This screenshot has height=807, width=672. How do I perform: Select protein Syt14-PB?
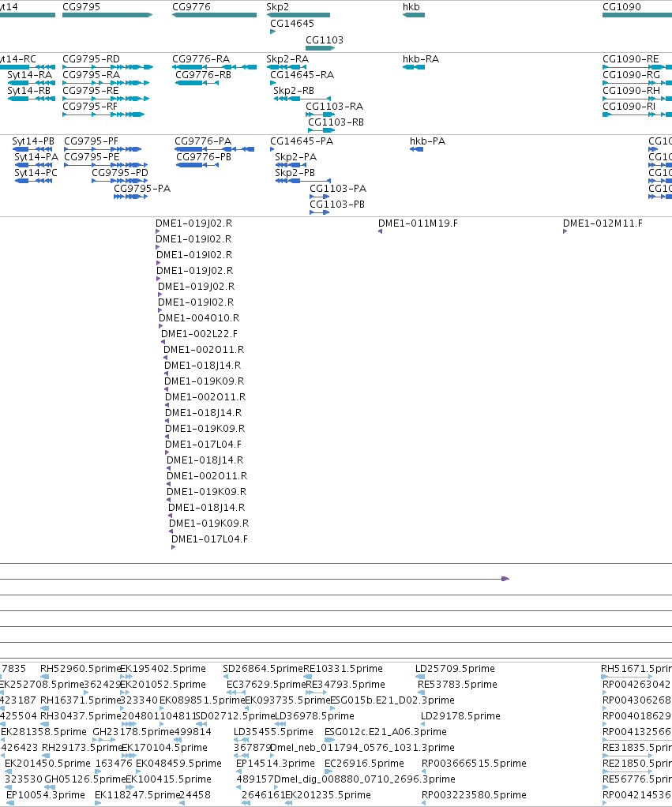point(33,141)
